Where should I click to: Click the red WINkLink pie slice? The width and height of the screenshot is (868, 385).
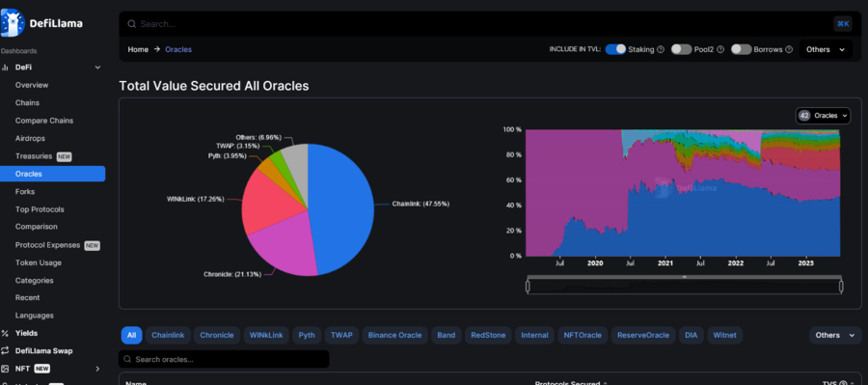pos(271,203)
